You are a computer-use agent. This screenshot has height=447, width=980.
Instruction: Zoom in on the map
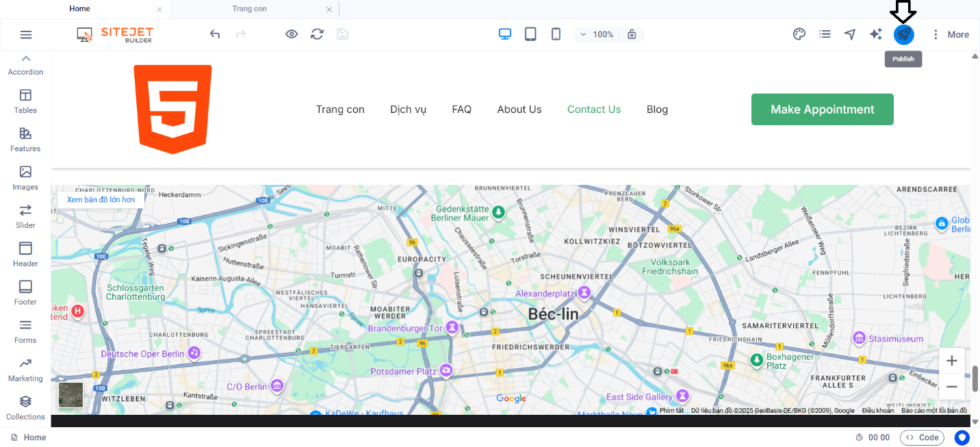[951, 361]
